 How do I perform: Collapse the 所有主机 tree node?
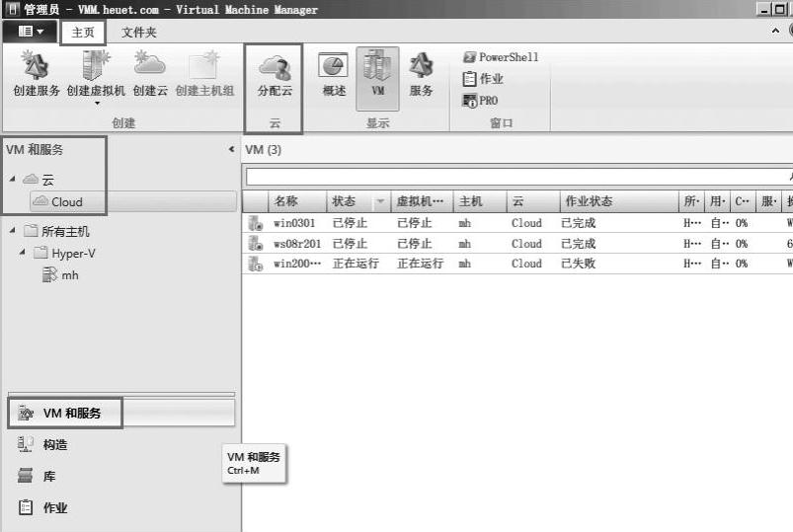pyautogui.click(x=12, y=231)
